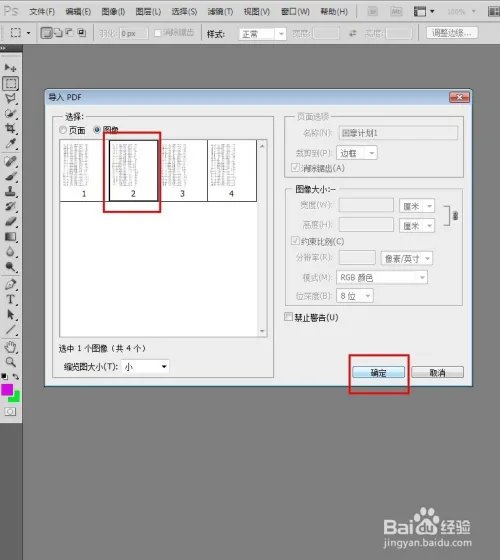The image size is (500, 560).
Task: Select image thumbnail 1
Action: [x=84, y=170]
